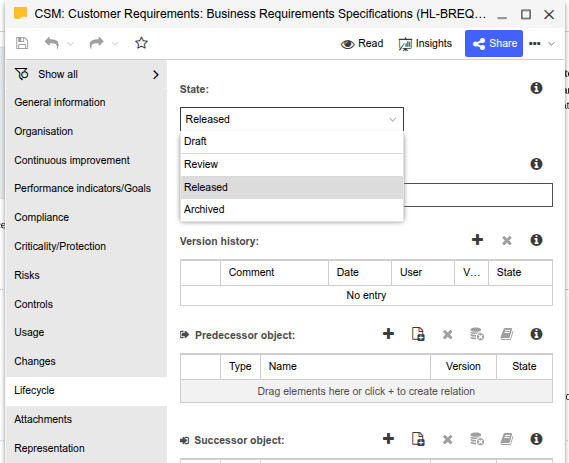
Task: Open the Undo history dropdown arrow
Action: tap(71, 44)
